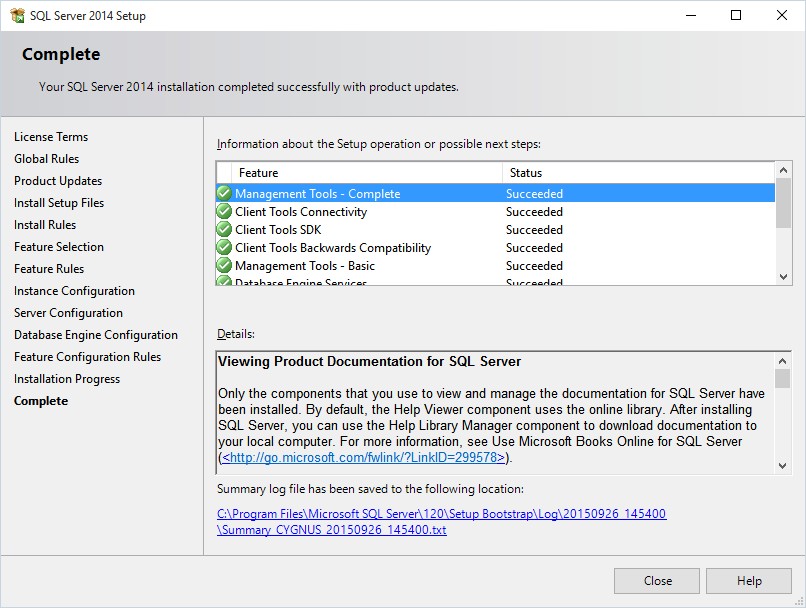Open the go.microsoft.com fwlink documentation link
The width and height of the screenshot is (806, 608).
pyautogui.click(x=363, y=457)
